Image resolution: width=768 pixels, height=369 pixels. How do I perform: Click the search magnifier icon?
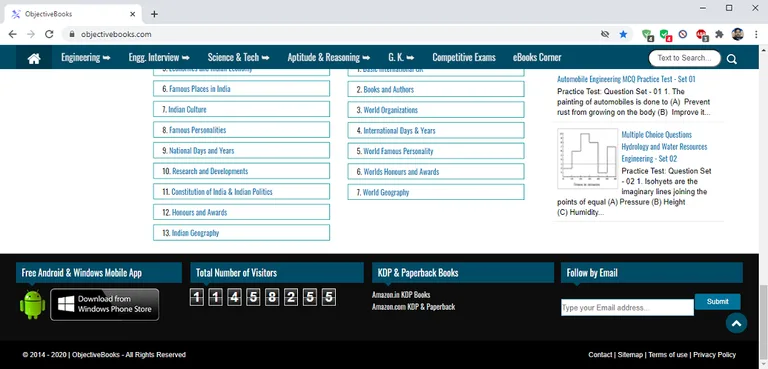point(732,59)
